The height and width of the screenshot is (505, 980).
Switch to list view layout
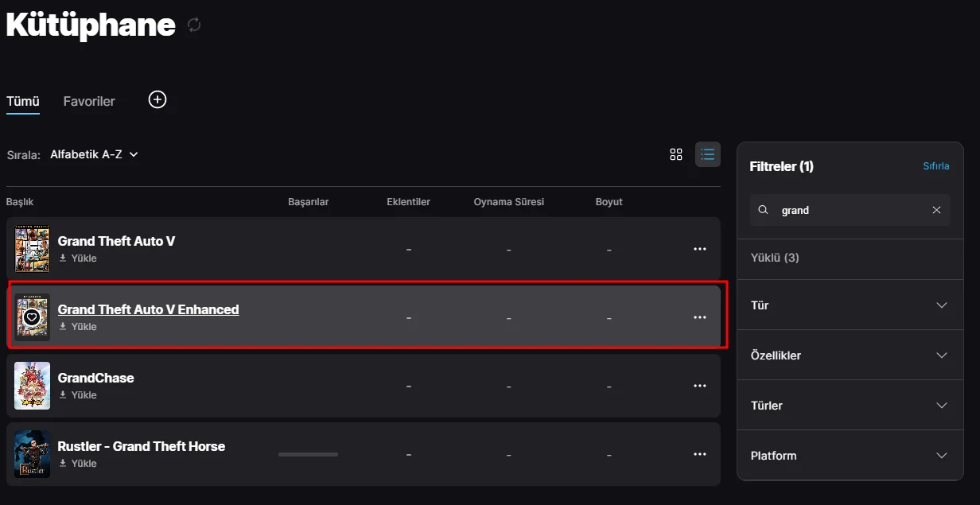(708, 154)
